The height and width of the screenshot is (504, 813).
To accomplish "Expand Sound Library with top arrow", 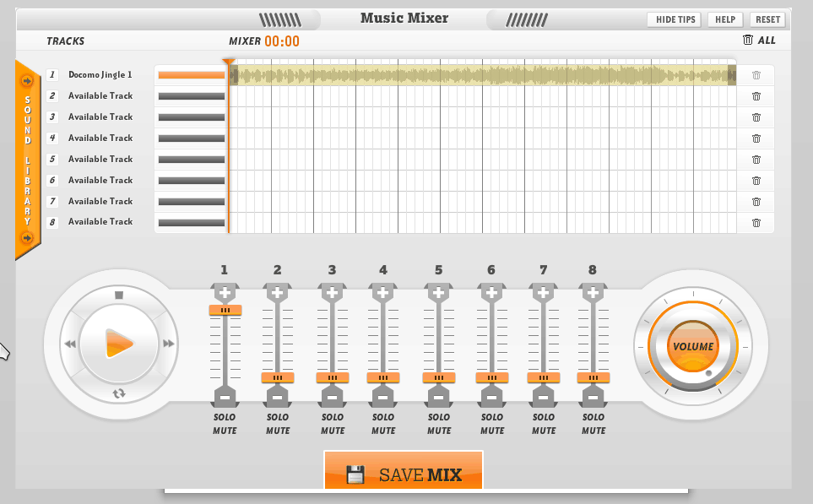I will coord(27,81).
